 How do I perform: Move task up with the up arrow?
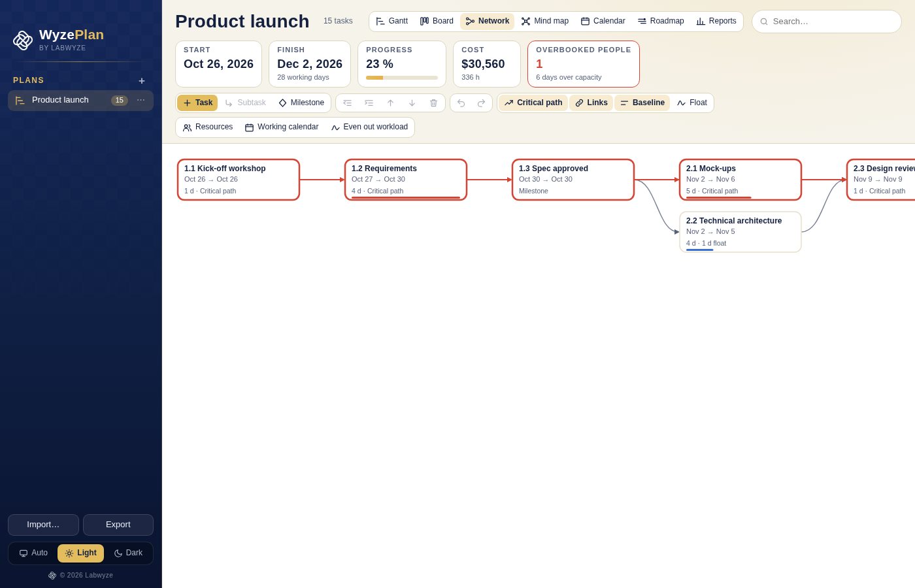coord(390,103)
